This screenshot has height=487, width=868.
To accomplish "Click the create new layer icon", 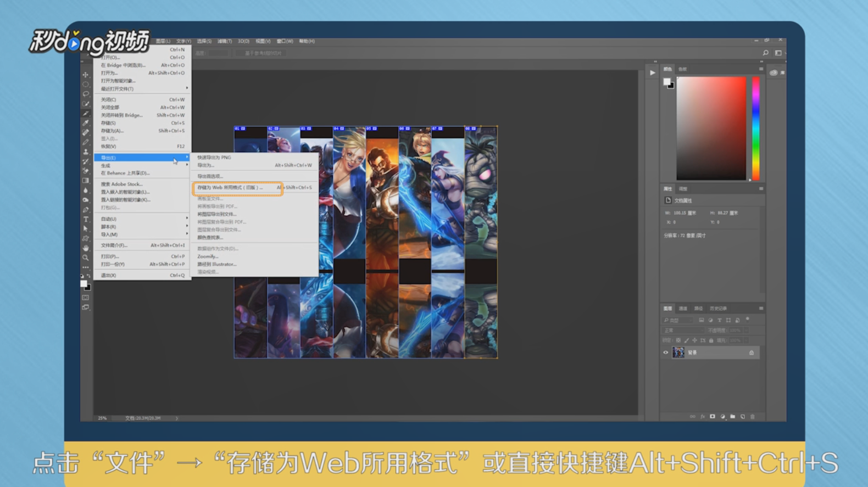I will pyautogui.click(x=743, y=417).
